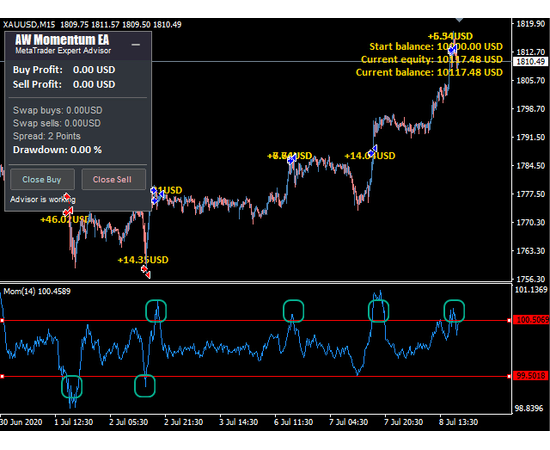550x450 pixels.
Task: Select the blue buy marker at the top-right trade
Action: pos(452,50)
